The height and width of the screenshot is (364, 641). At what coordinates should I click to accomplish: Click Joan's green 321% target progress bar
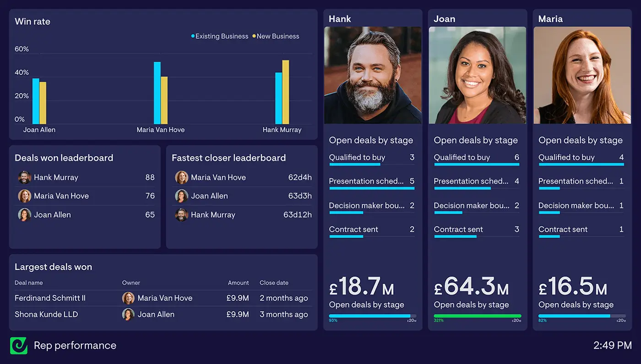tap(477, 316)
